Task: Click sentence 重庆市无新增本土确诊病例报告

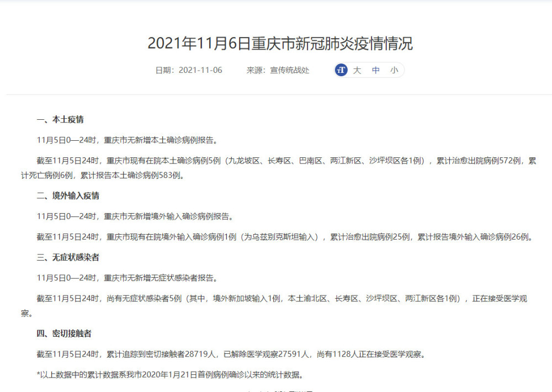Action: tap(158, 140)
